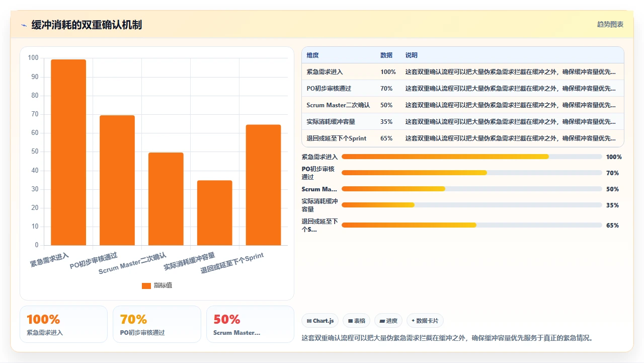Click the PO初步审核通过 bar in chart
644x363 pixels.
(x=117, y=180)
